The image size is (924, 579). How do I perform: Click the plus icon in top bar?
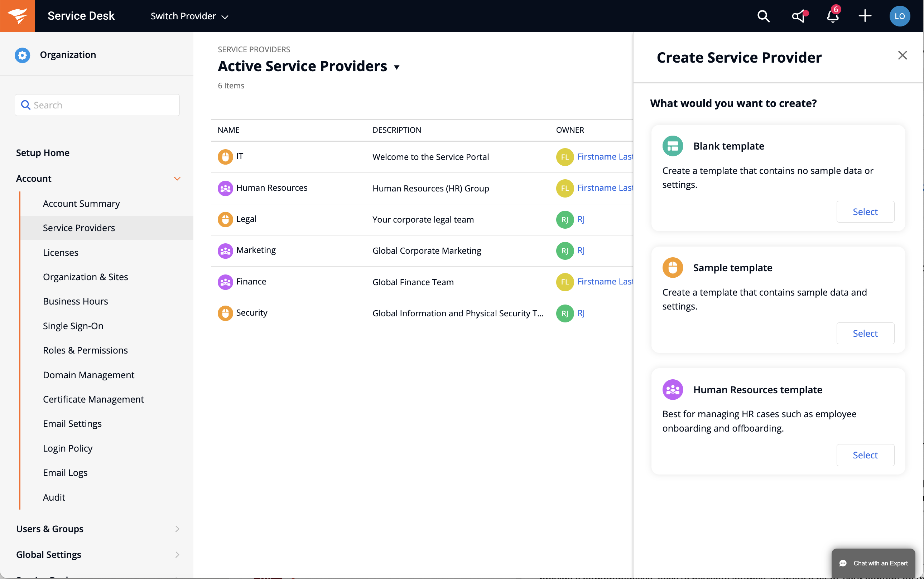(x=865, y=16)
